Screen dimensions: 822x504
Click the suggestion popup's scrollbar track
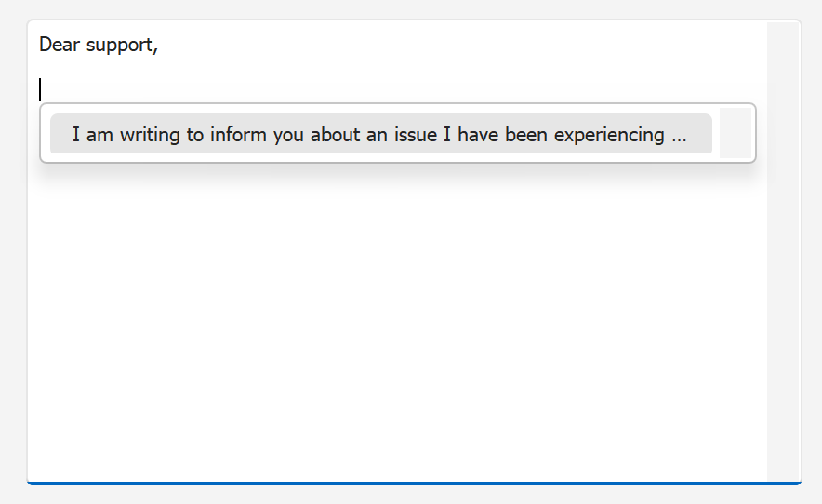[x=735, y=133]
